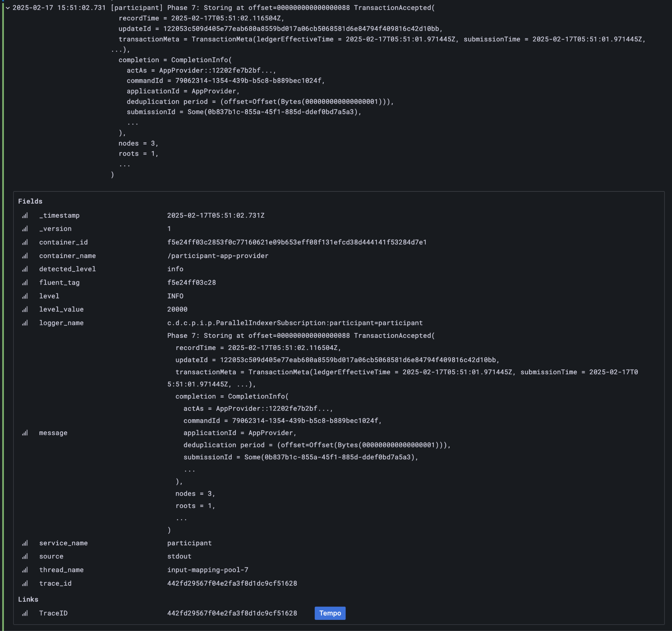Show statistics for the service_name field

pyautogui.click(x=25, y=543)
